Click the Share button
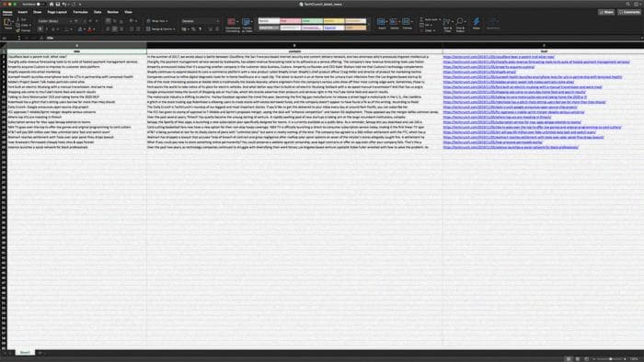 point(606,12)
